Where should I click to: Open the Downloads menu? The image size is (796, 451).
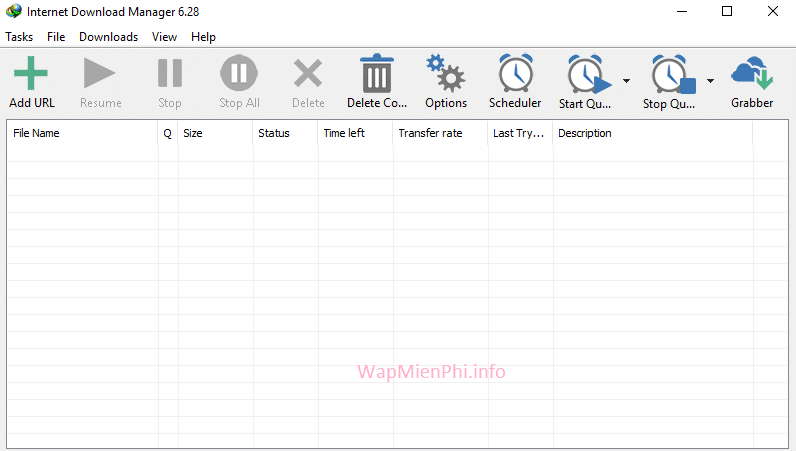click(x=108, y=37)
